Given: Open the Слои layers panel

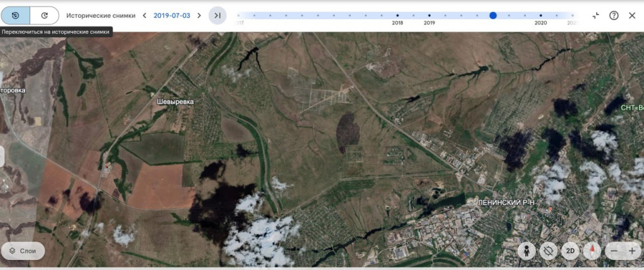Looking at the screenshot, I should tap(23, 250).
